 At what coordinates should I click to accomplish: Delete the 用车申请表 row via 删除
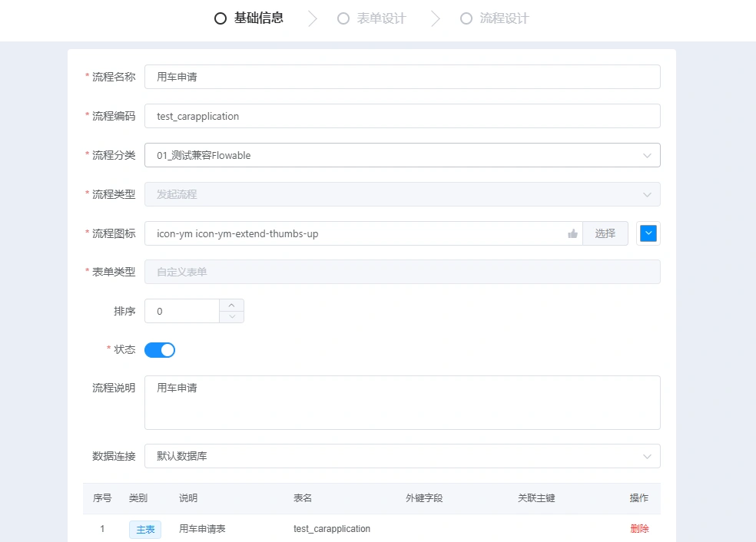[x=639, y=529]
